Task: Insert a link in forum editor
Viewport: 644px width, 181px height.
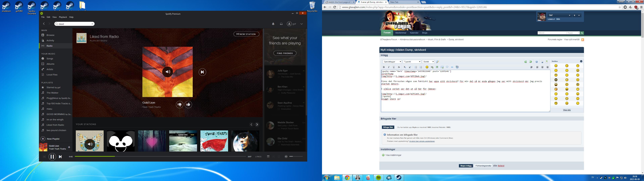Action: coord(432,67)
